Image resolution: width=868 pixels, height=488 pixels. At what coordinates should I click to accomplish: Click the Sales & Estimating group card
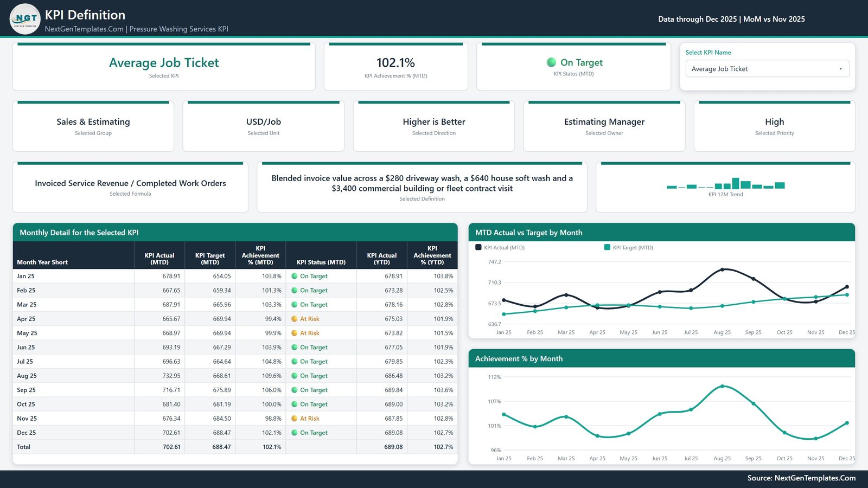point(93,126)
